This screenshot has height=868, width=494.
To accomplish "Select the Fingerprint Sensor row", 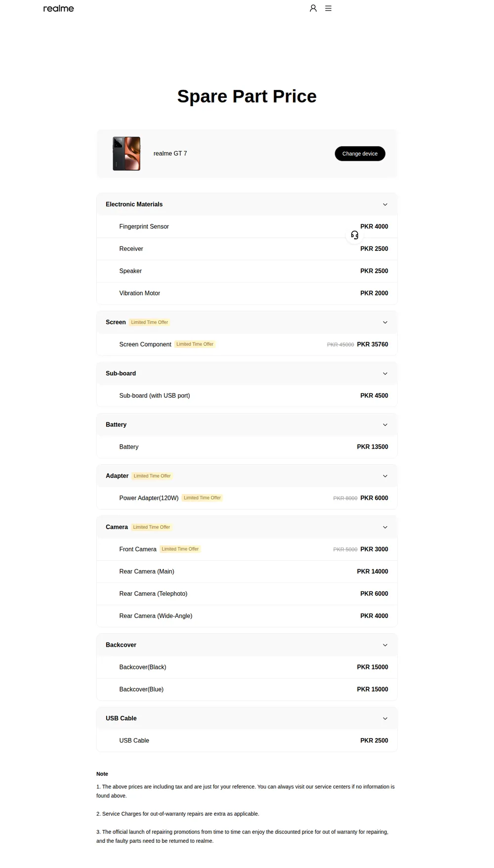I will [x=247, y=227].
